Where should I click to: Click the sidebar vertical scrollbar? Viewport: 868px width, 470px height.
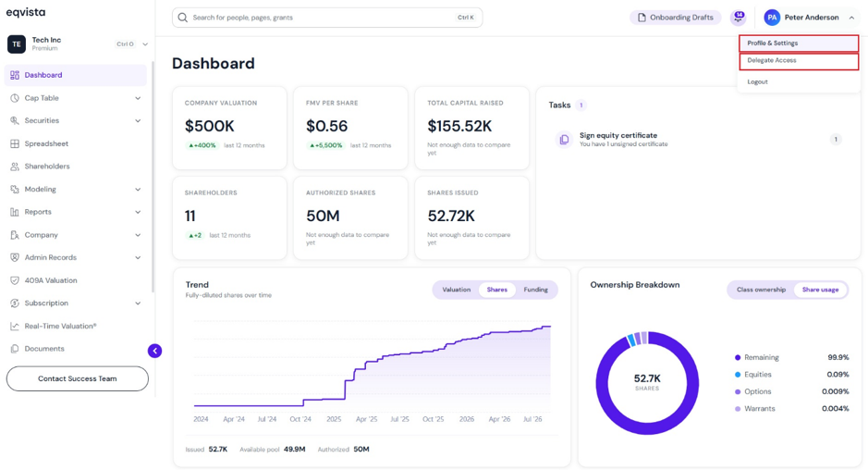(x=153, y=178)
